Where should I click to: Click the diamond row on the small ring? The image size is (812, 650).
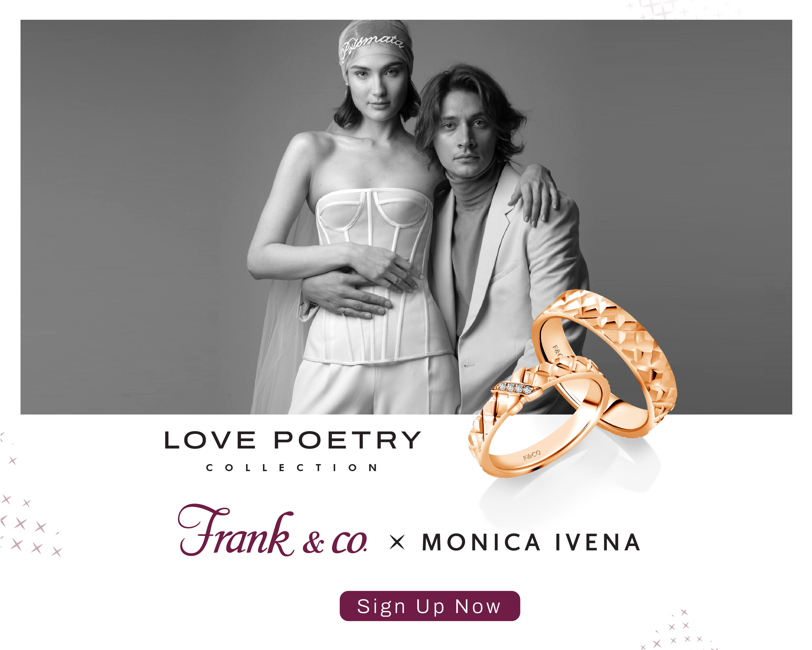click(x=515, y=388)
